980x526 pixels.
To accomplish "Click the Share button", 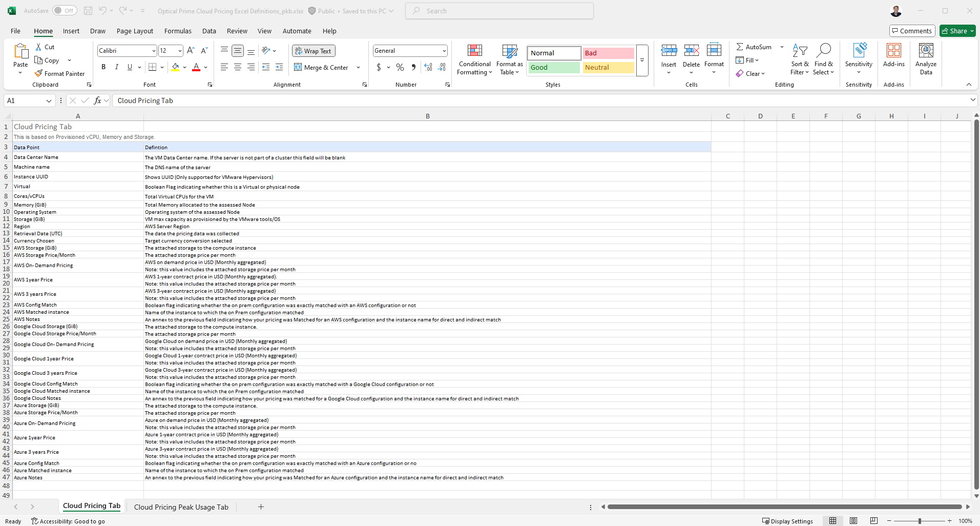I will coord(957,31).
